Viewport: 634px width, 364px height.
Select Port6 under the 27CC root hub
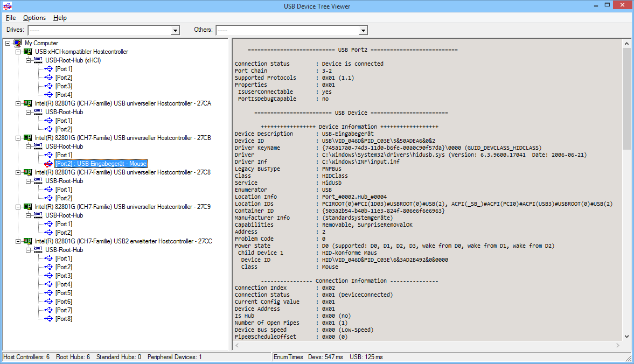[x=64, y=302]
